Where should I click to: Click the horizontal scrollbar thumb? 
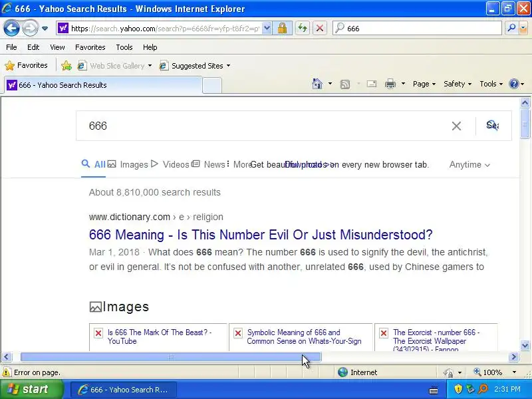[x=171, y=357]
